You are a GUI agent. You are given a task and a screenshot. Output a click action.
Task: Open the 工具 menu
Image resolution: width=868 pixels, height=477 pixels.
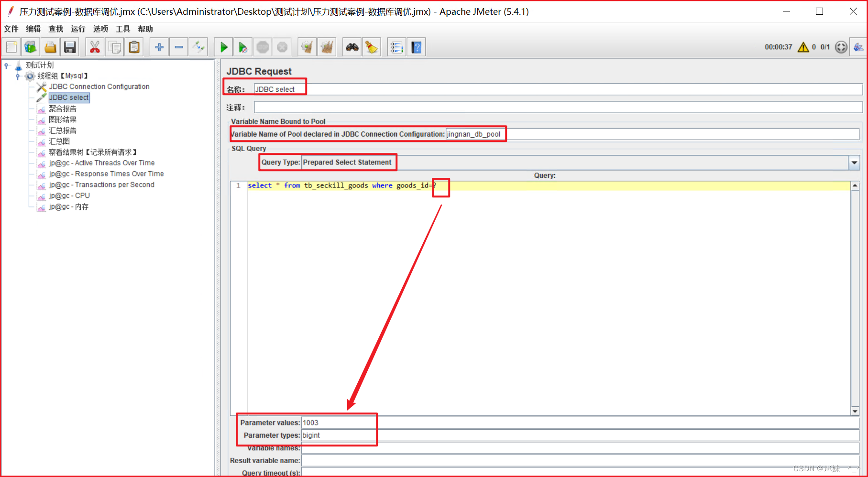123,29
